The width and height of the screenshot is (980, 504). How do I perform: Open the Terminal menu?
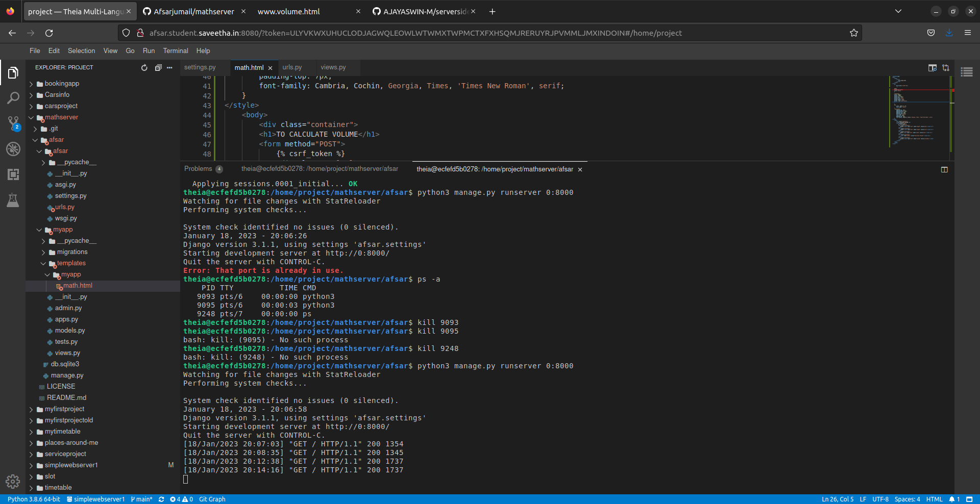[x=175, y=51]
